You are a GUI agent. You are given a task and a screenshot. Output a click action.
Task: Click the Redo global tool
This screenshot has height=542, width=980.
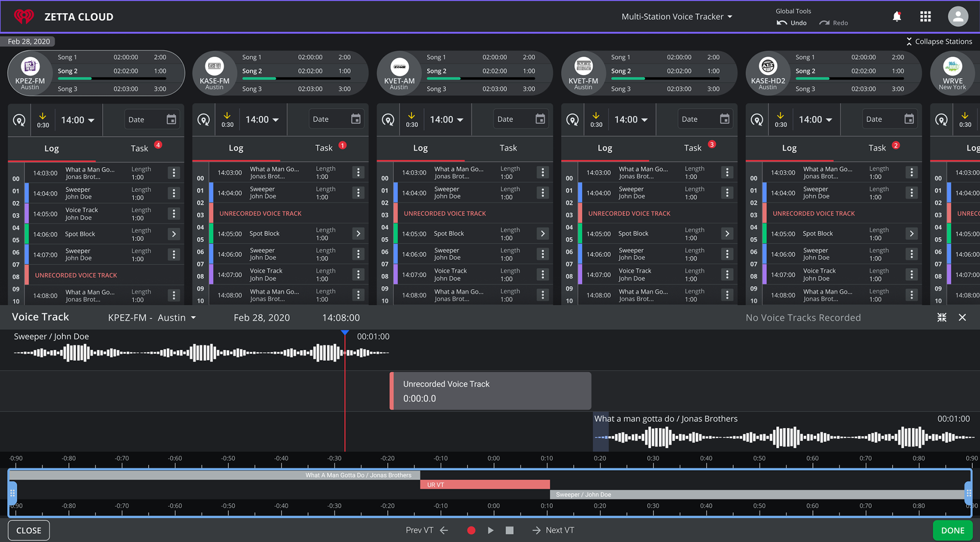coord(834,23)
